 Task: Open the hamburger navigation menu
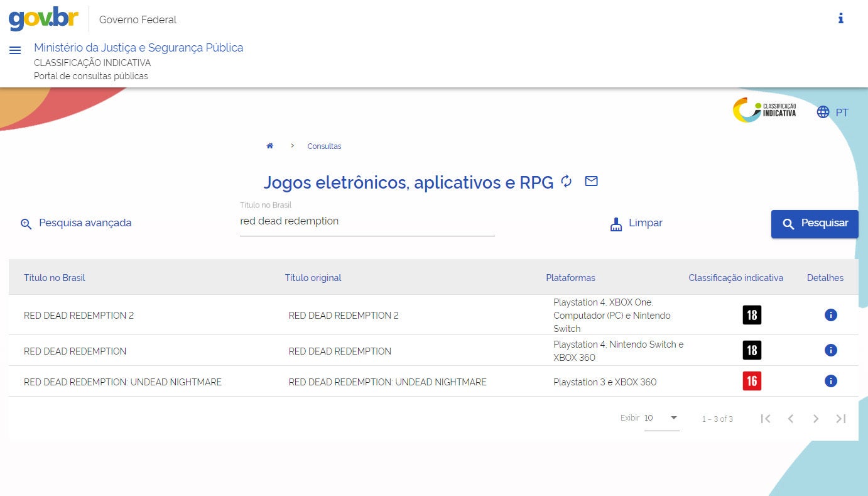15,50
